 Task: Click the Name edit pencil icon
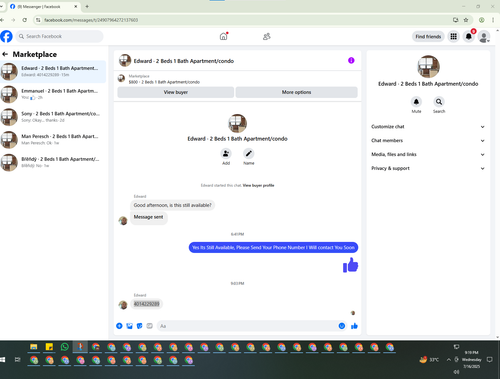click(x=249, y=154)
